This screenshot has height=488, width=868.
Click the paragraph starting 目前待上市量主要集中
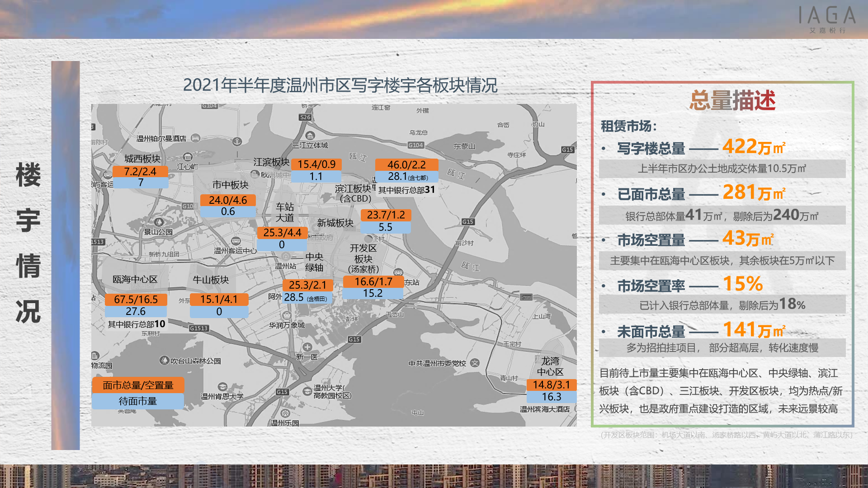pos(721,391)
